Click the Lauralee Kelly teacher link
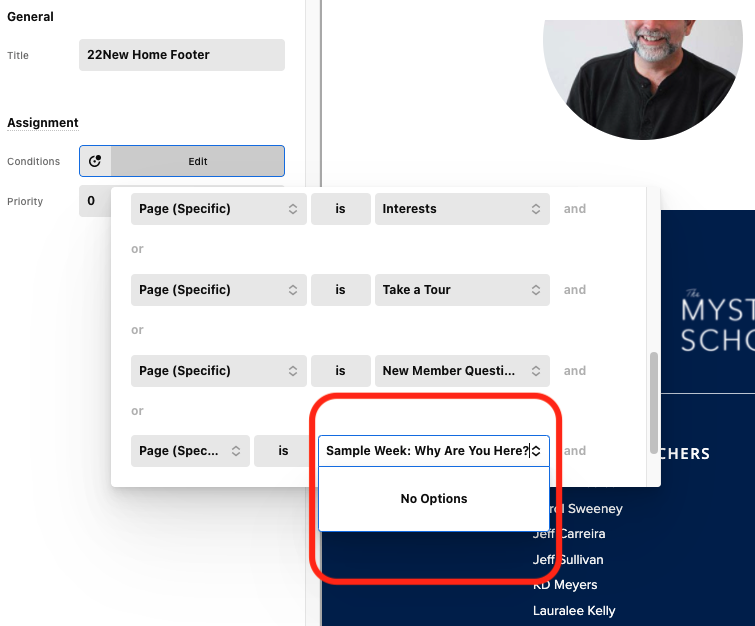This screenshot has width=755, height=626. (x=574, y=611)
